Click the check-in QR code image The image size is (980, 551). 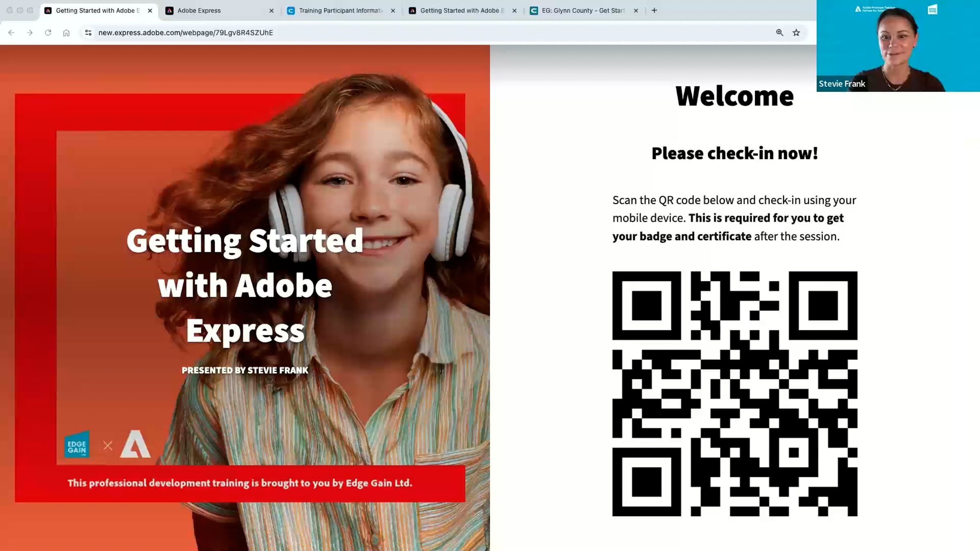coord(735,393)
